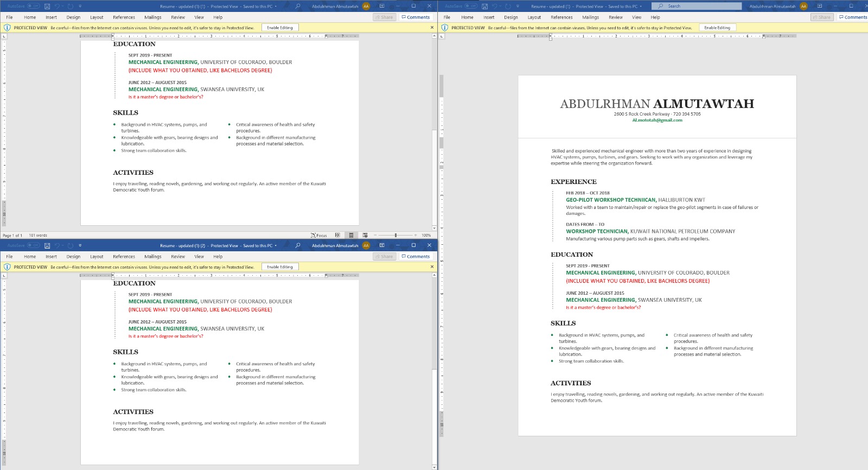
Task: Expand Customize Quick Access Toolbar in the bottom-left window
Action: [x=80, y=245]
